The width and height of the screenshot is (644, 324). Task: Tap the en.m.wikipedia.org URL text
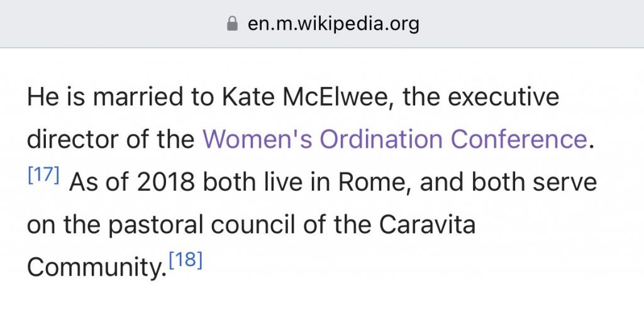(333, 24)
